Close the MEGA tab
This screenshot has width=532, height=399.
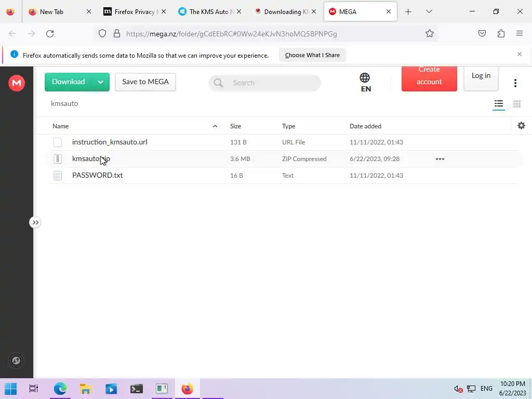point(389,11)
